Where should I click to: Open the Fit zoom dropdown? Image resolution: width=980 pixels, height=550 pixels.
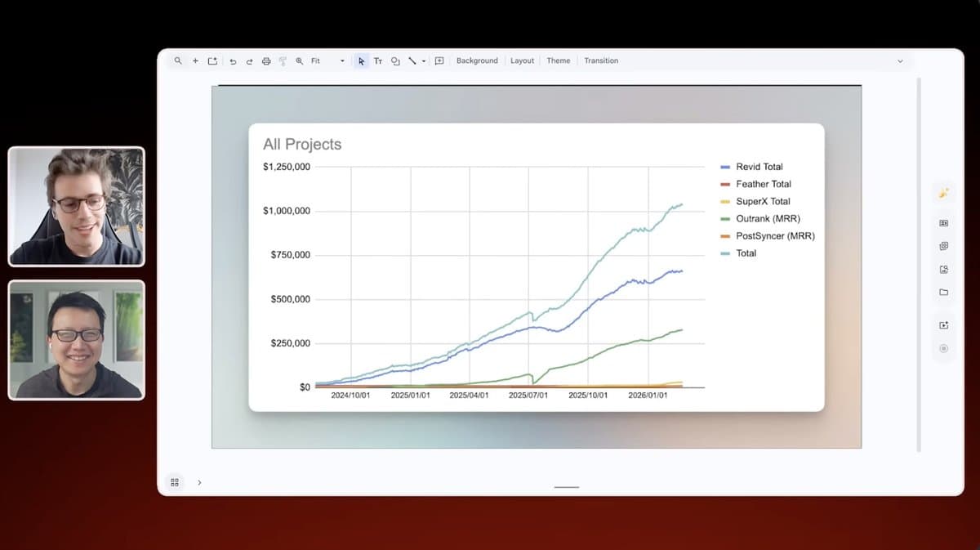pos(318,60)
